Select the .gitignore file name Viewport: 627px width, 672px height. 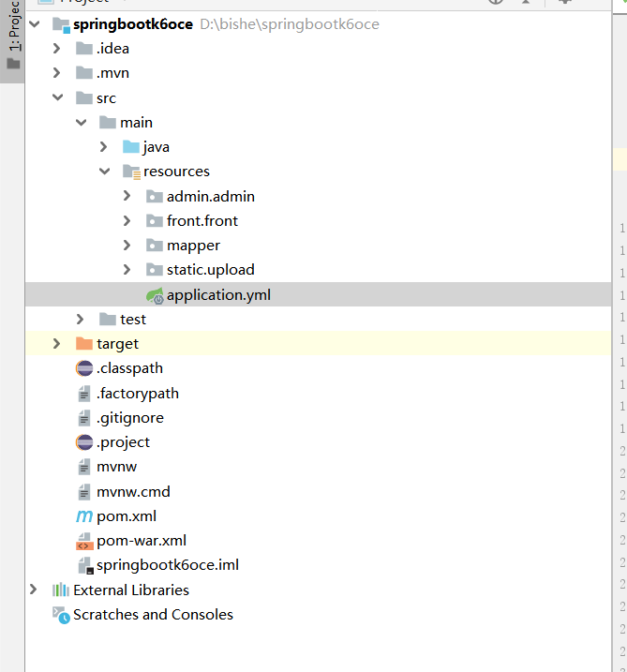[130, 418]
